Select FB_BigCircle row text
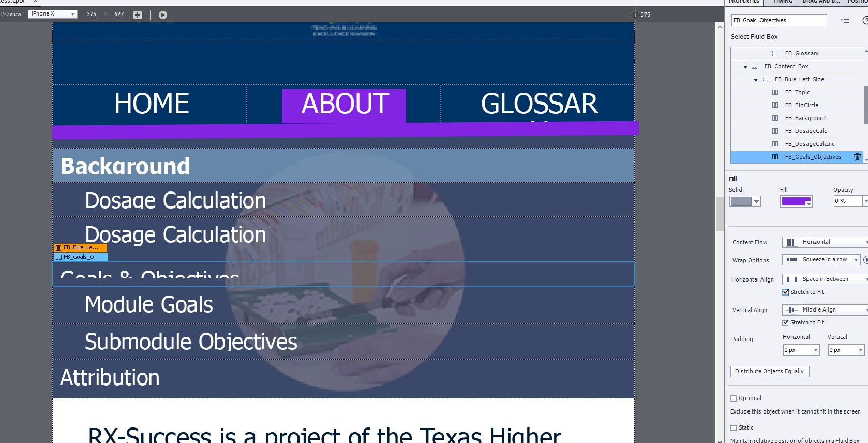The image size is (868, 443). (801, 105)
